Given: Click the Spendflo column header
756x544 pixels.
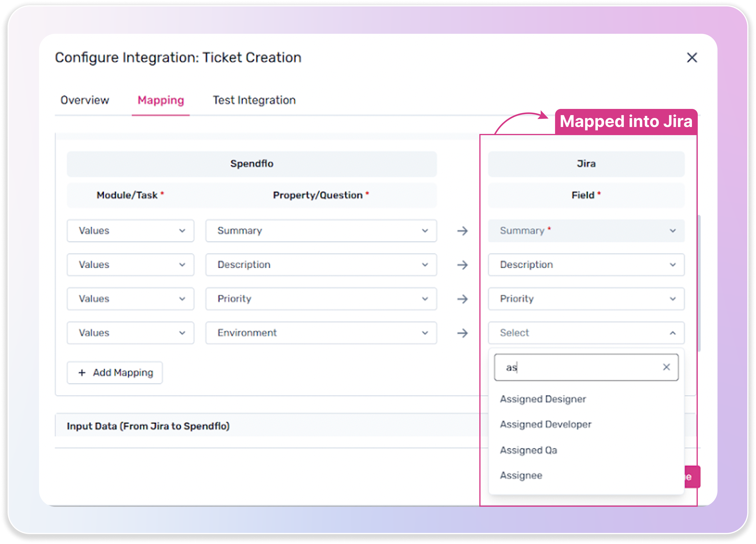Looking at the screenshot, I should pos(252,164).
